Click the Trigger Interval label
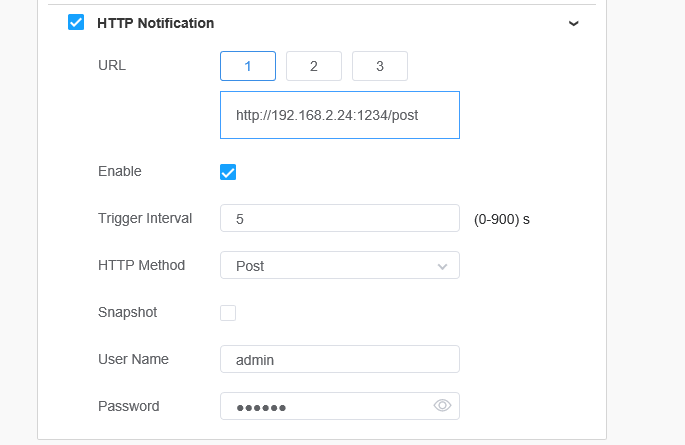Image resolution: width=685 pixels, height=445 pixels. (145, 218)
